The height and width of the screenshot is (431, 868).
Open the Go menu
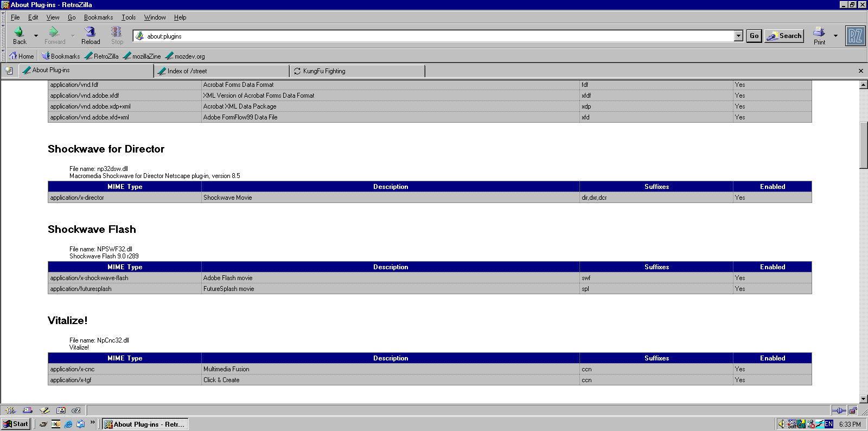[72, 17]
